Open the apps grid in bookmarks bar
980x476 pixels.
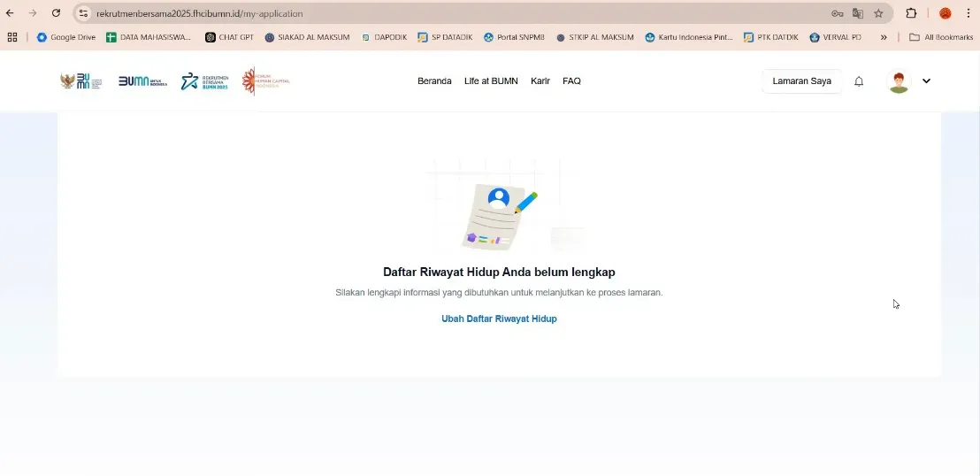point(12,37)
